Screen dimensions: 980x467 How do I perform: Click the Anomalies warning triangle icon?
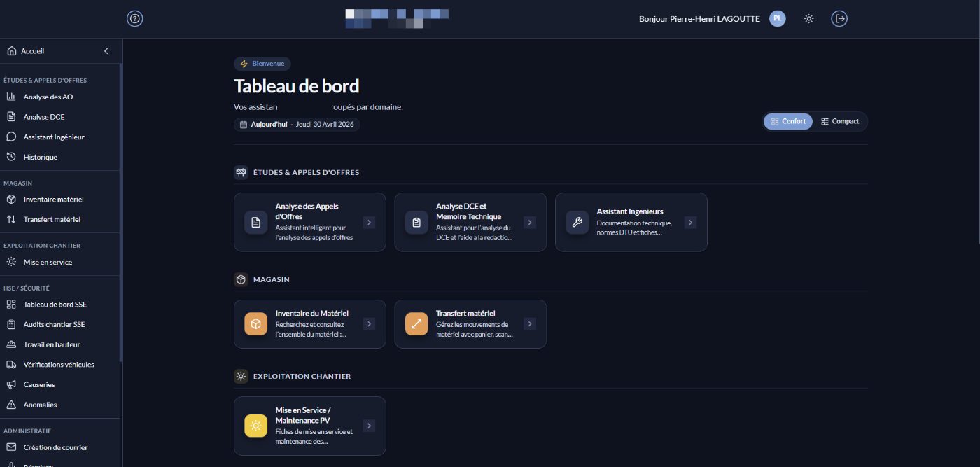11,405
